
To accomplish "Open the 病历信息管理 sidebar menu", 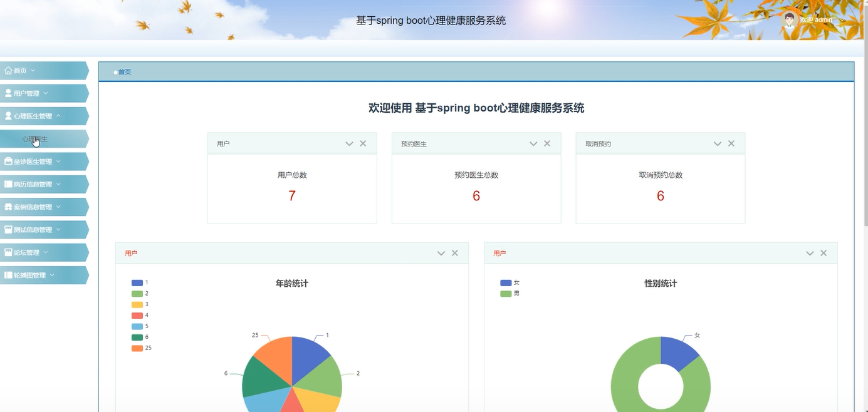I will (x=44, y=184).
